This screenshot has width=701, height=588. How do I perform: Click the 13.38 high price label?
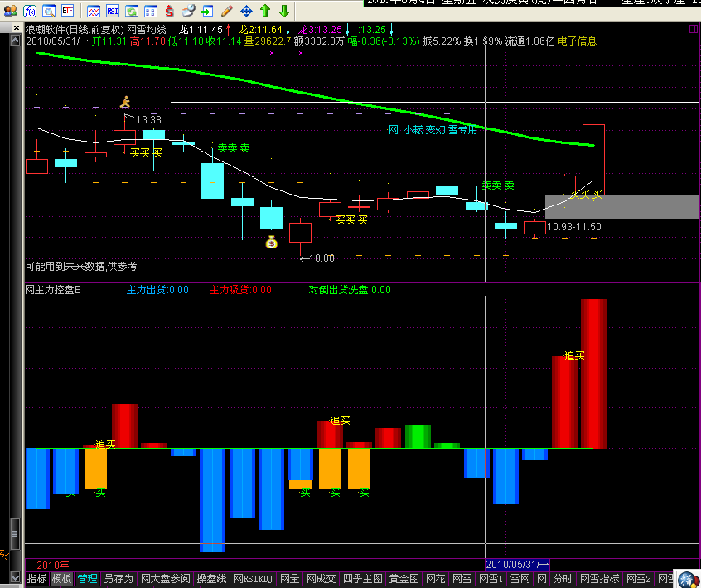[148, 120]
